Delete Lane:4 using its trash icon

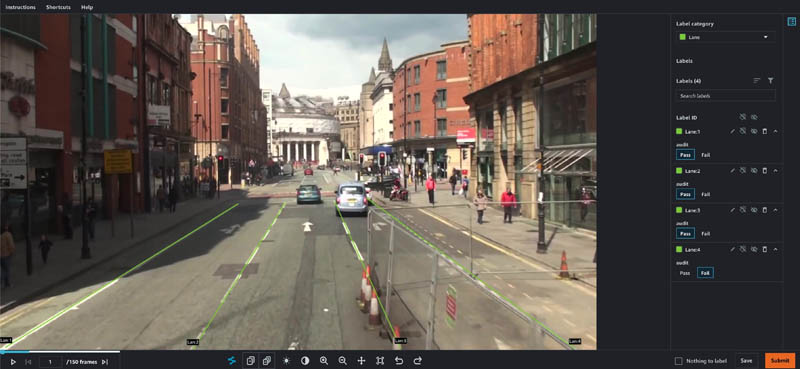764,249
